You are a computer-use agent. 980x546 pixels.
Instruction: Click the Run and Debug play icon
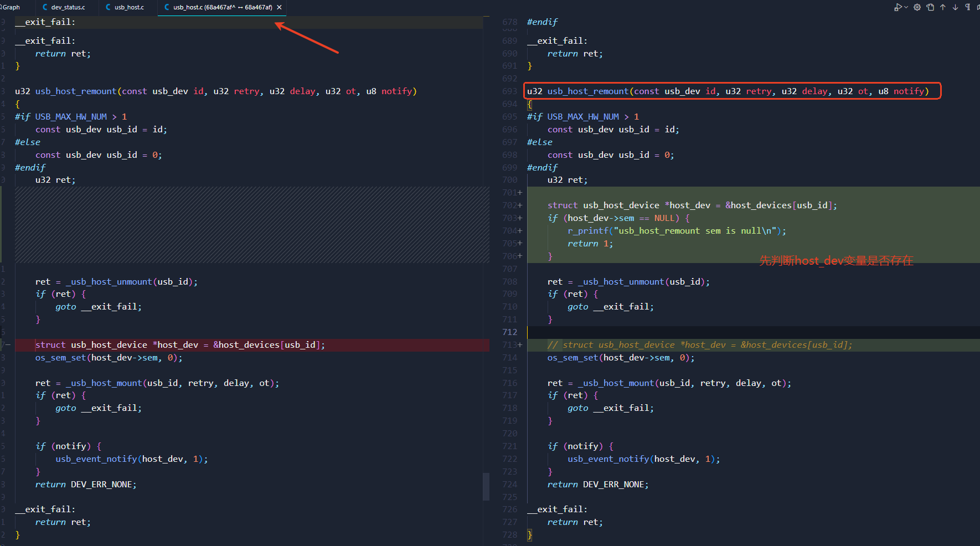pos(898,7)
